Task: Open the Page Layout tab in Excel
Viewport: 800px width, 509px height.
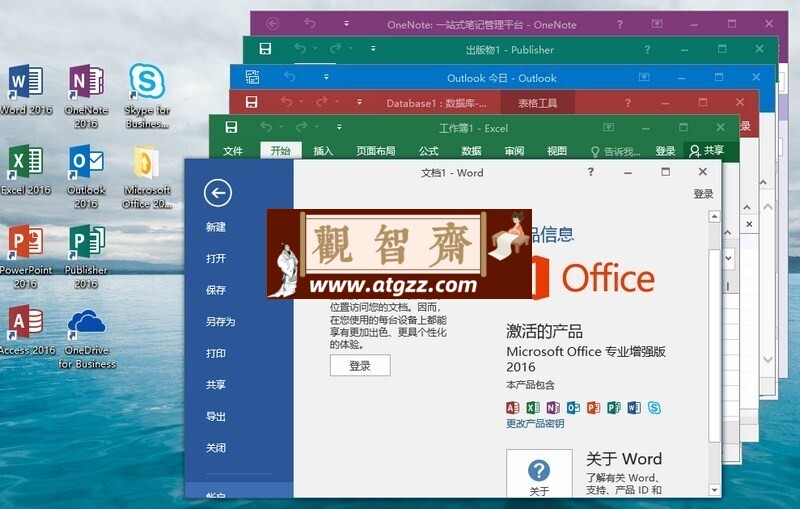Action: pyautogui.click(x=376, y=151)
